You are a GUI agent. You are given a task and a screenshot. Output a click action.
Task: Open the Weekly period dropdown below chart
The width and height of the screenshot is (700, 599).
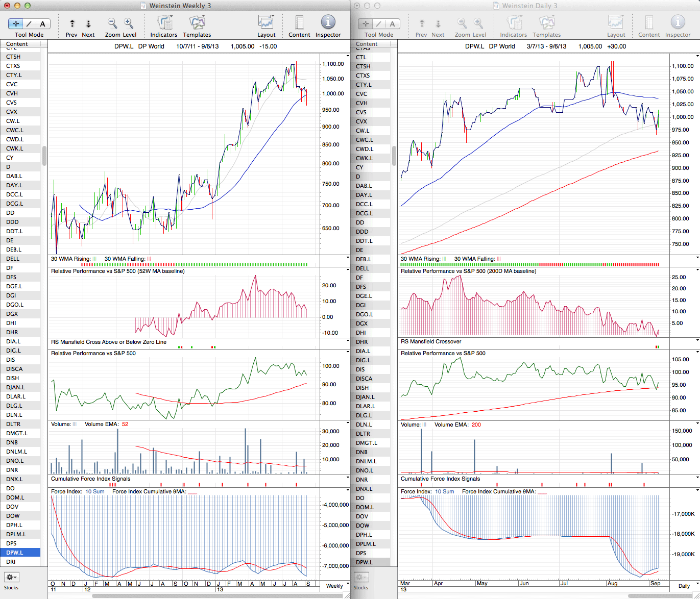tap(337, 586)
